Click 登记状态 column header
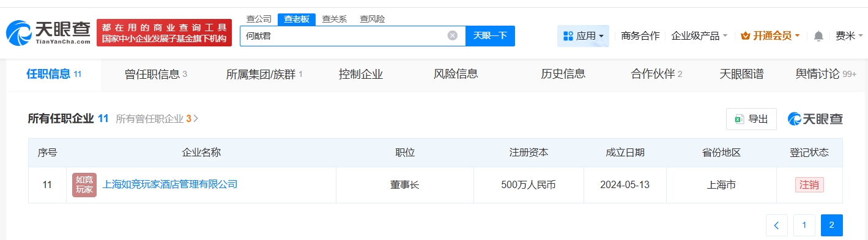The width and height of the screenshot is (868, 240). [x=809, y=153]
